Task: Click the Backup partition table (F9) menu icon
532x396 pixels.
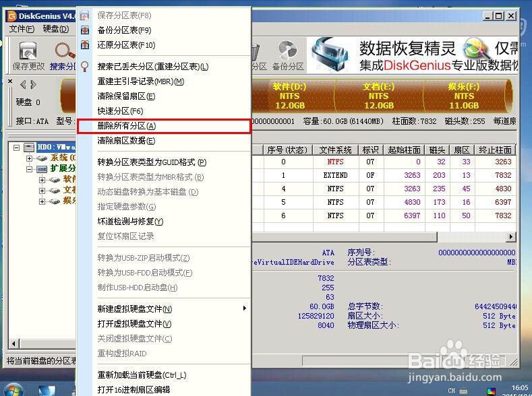Action: pyautogui.click(x=85, y=30)
